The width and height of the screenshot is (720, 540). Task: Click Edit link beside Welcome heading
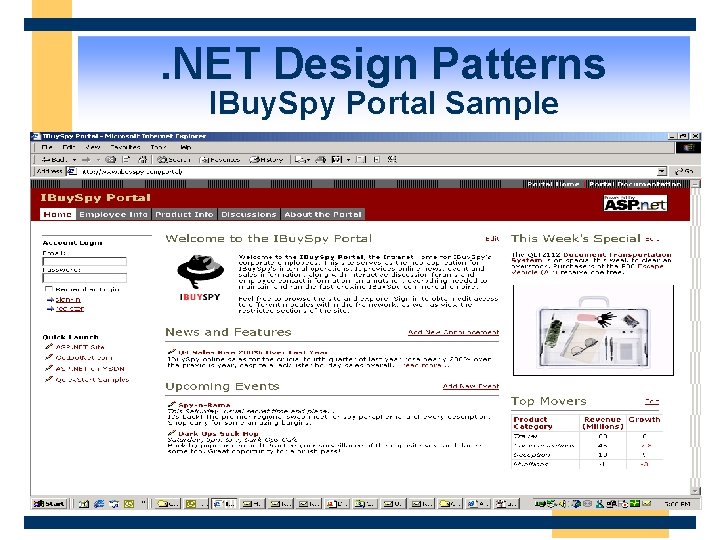click(492, 238)
